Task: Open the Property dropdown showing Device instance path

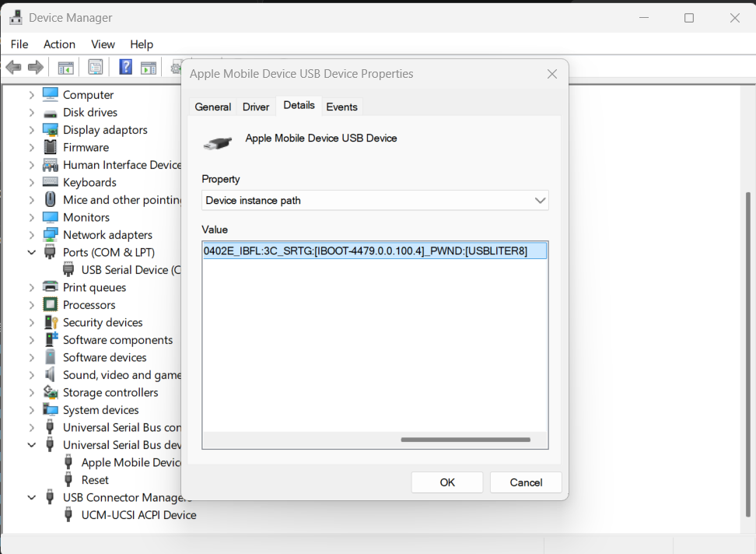Action: 375,200
